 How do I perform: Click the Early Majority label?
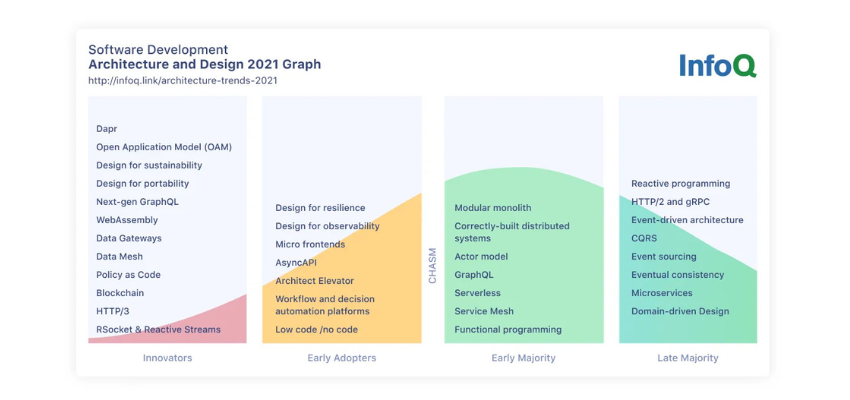click(523, 358)
